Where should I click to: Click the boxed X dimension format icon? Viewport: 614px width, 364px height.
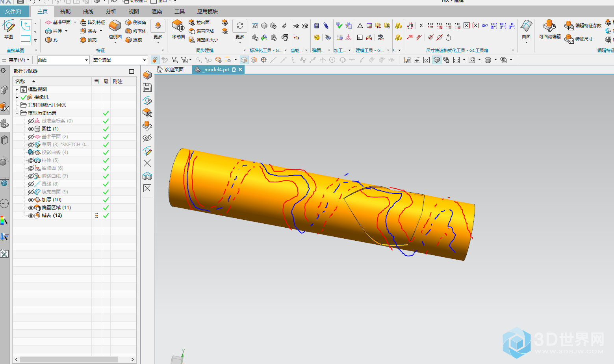point(467,26)
